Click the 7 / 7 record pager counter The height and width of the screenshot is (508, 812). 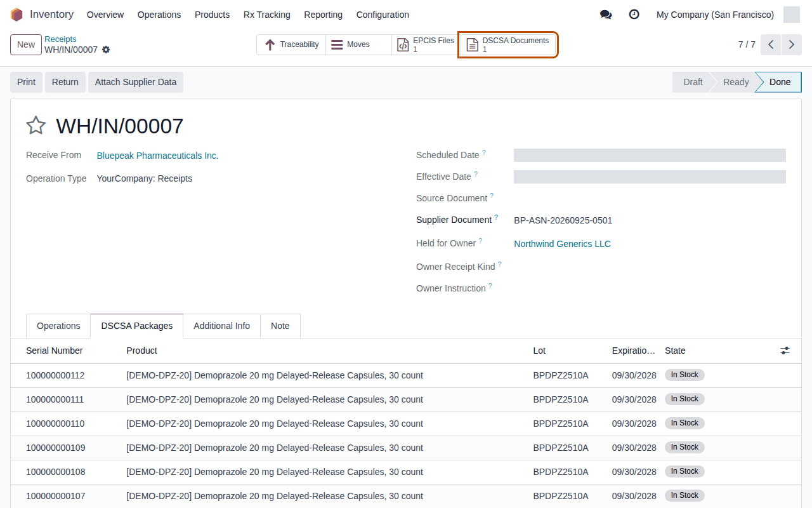tap(747, 44)
